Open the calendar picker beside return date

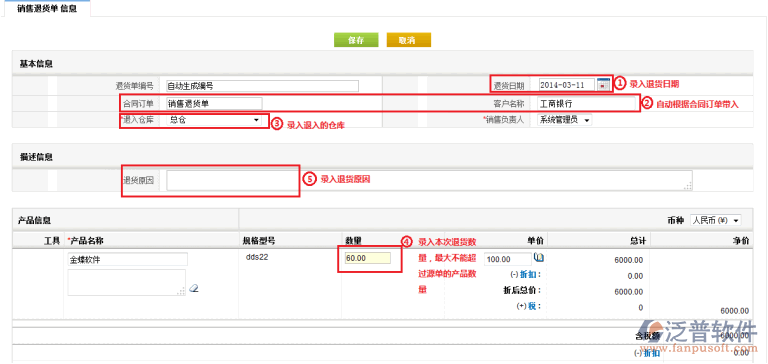[x=603, y=85]
